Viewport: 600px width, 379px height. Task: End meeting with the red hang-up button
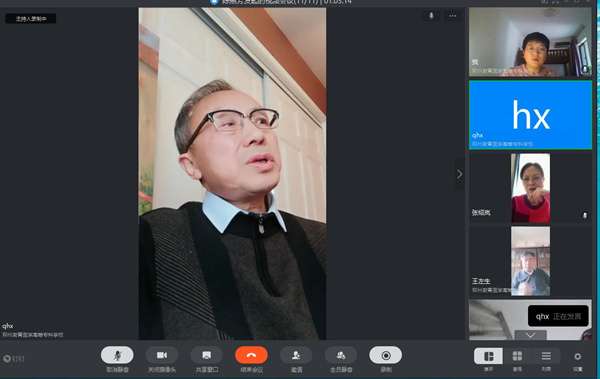(251, 355)
